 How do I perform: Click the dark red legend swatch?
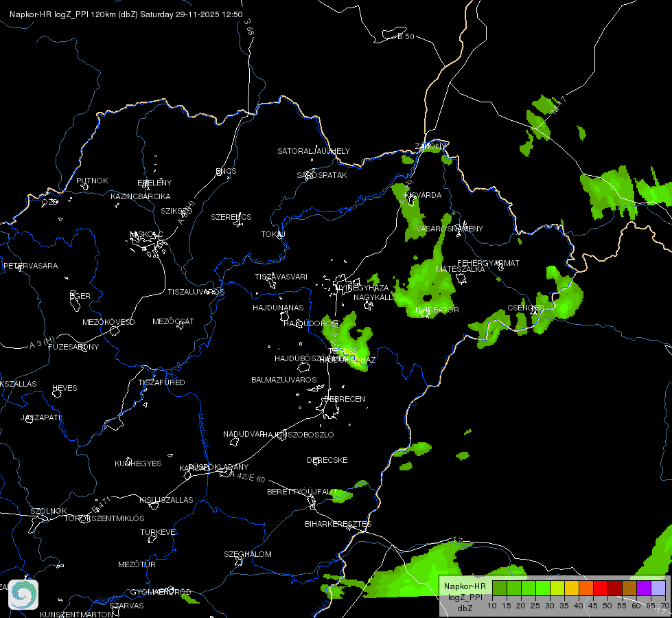[615, 588]
